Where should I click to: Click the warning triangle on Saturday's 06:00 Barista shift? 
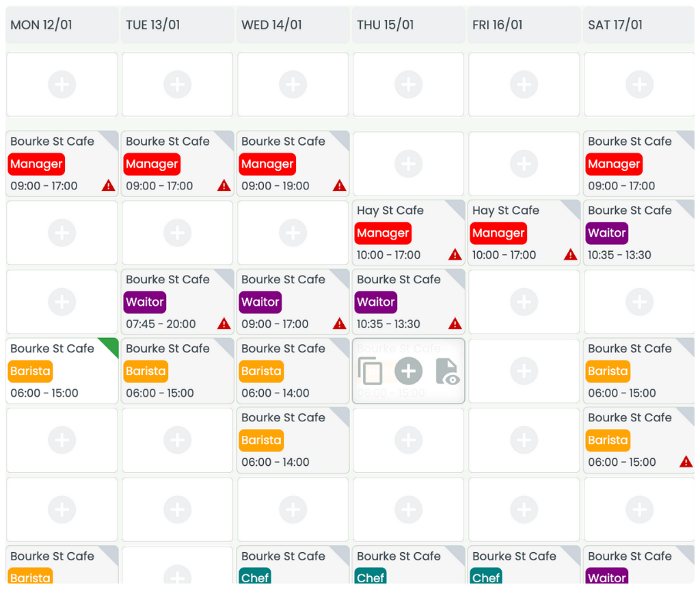pos(686,462)
